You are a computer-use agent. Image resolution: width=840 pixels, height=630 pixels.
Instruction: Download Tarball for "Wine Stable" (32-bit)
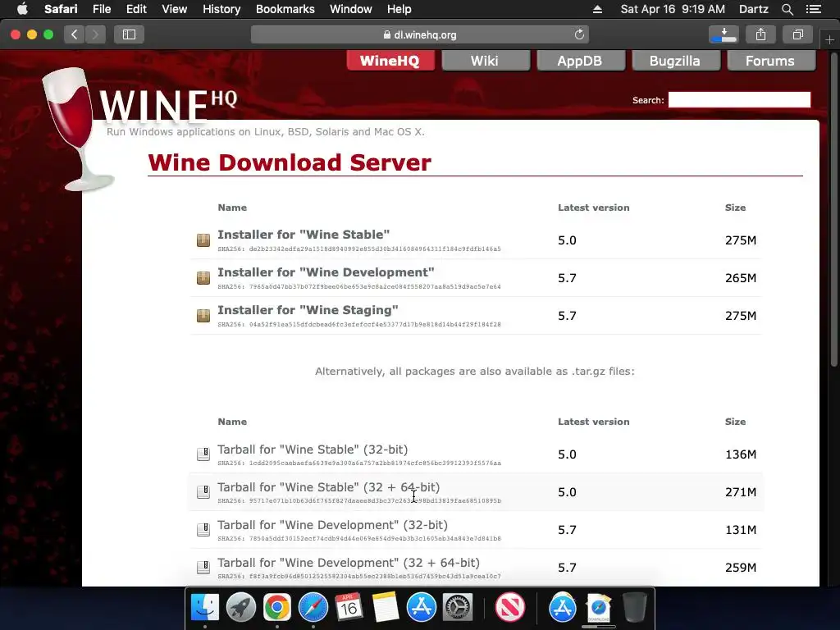[313, 450]
